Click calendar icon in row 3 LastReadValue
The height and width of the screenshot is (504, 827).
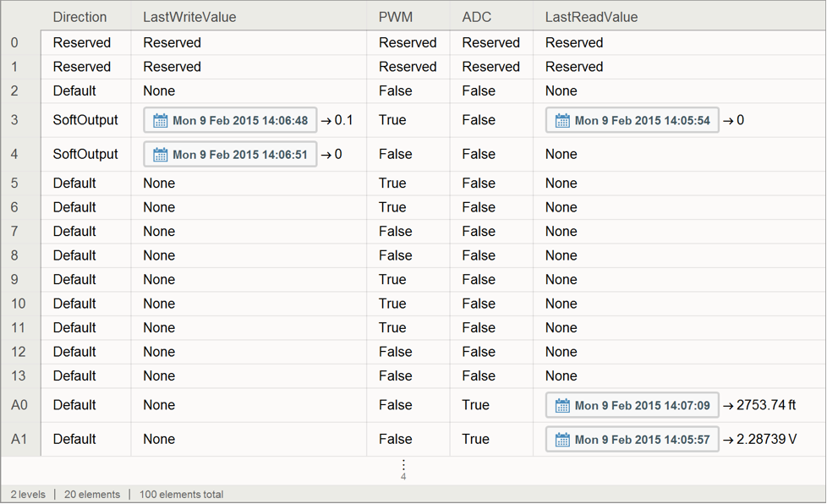point(562,121)
